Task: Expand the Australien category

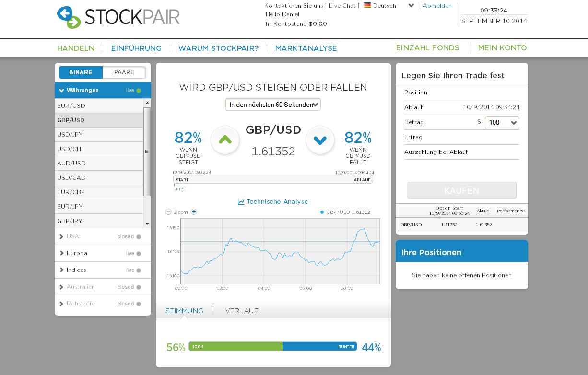Action: click(x=103, y=287)
